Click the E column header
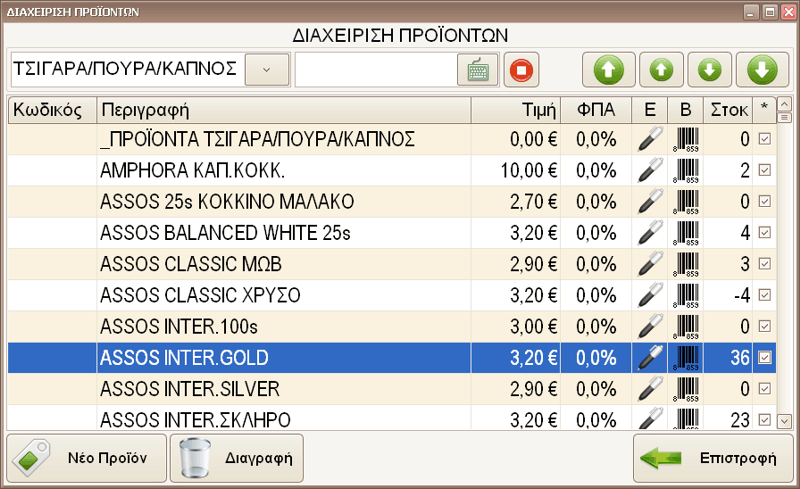Screen dimensions: 800x489 [649, 110]
